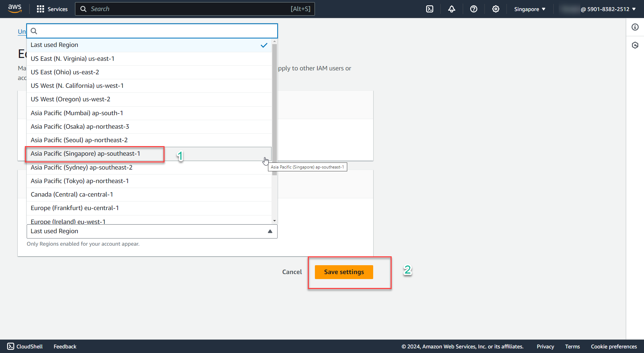Open CloudShell from the bottom status bar
This screenshot has width=644, height=353.
(x=24, y=346)
